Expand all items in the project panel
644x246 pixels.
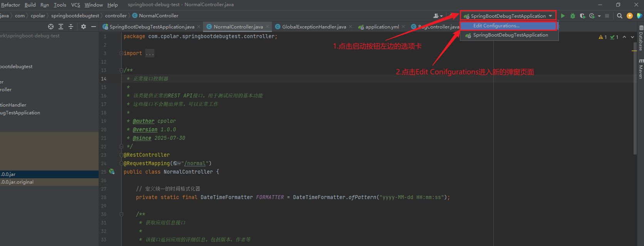pos(61,27)
